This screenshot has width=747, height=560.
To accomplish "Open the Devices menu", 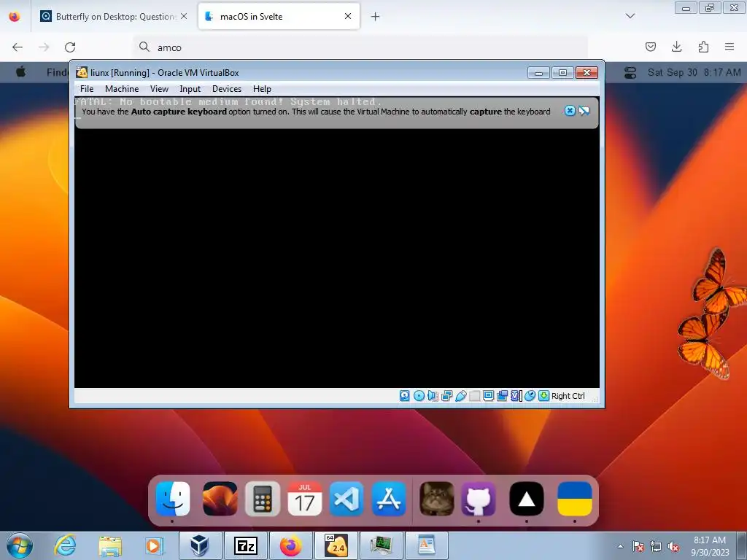I will tap(227, 89).
